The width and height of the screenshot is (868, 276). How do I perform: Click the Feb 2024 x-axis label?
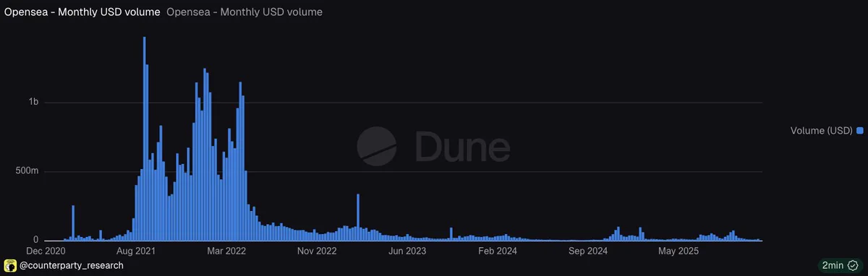[497, 251]
